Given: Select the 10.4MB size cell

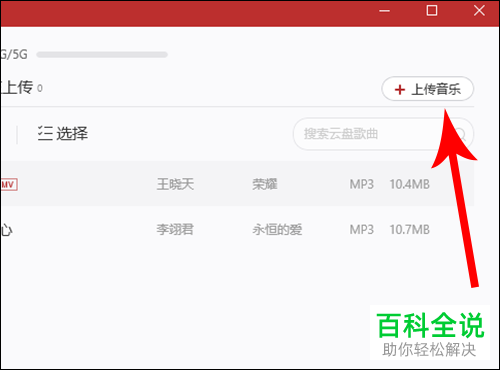Looking at the screenshot, I should coord(410,184).
